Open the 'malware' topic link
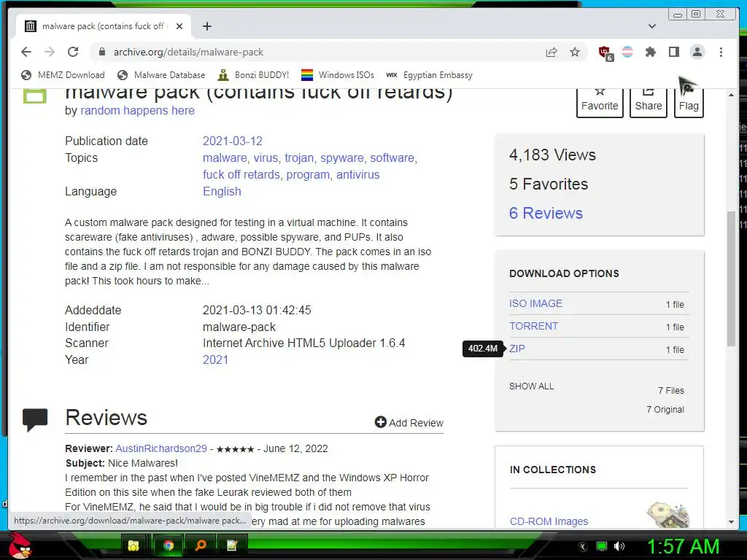Image resolution: width=747 pixels, height=560 pixels. (225, 157)
